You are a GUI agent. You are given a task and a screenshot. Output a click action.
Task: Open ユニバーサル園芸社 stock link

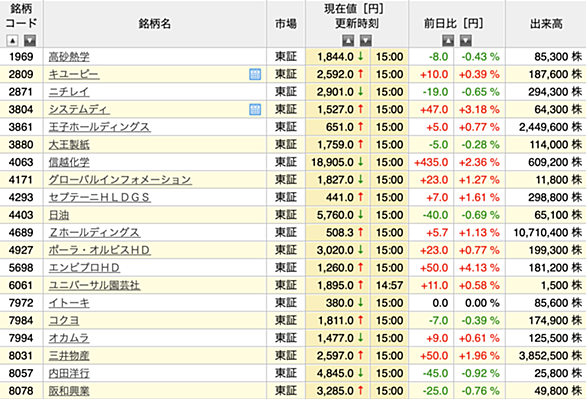(95, 285)
